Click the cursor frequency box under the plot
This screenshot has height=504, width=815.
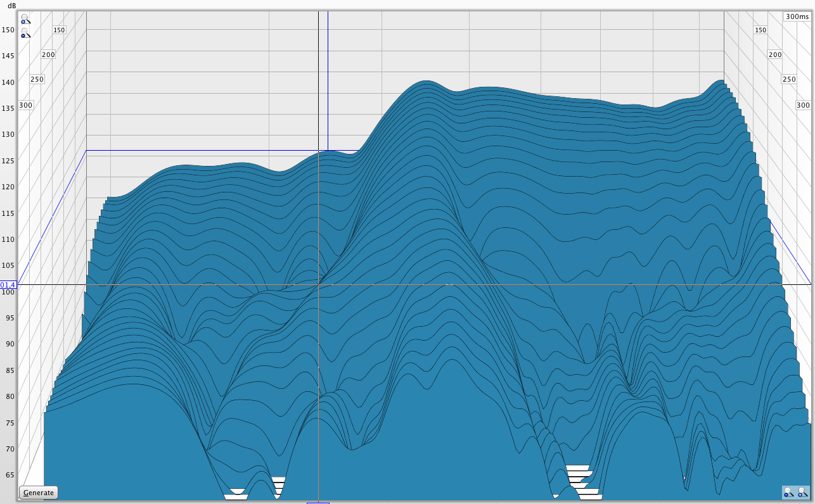tap(318, 503)
